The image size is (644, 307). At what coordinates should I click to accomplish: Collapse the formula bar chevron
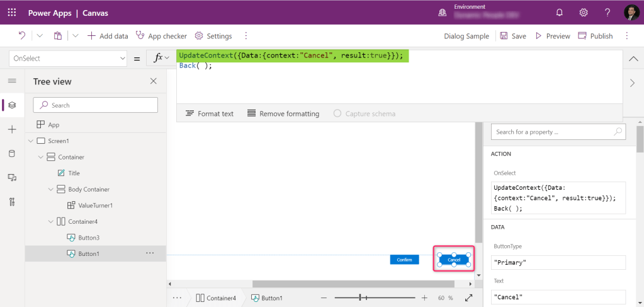(633, 59)
